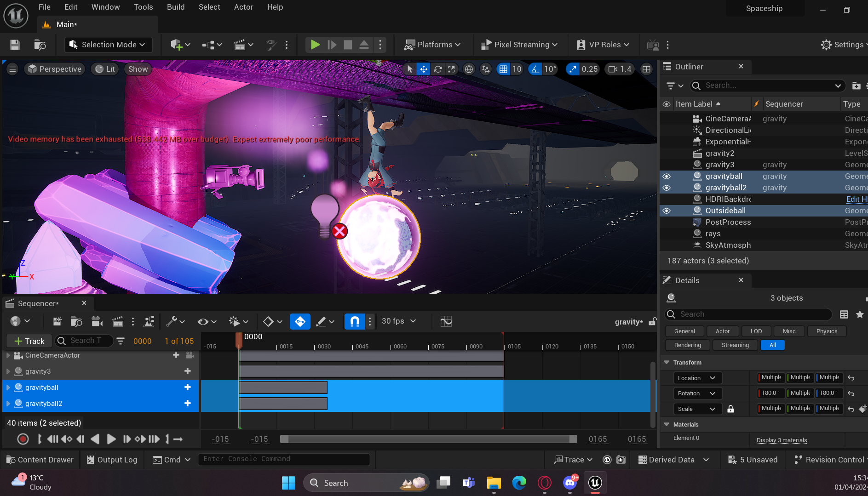Screen dimensions: 868x496
Task: Click the Edit HDRIBackdrop link in the Outliner
Action: coord(857,199)
